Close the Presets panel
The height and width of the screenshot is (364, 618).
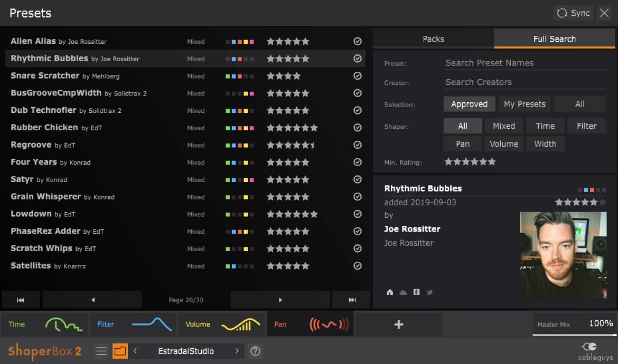tap(604, 13)
